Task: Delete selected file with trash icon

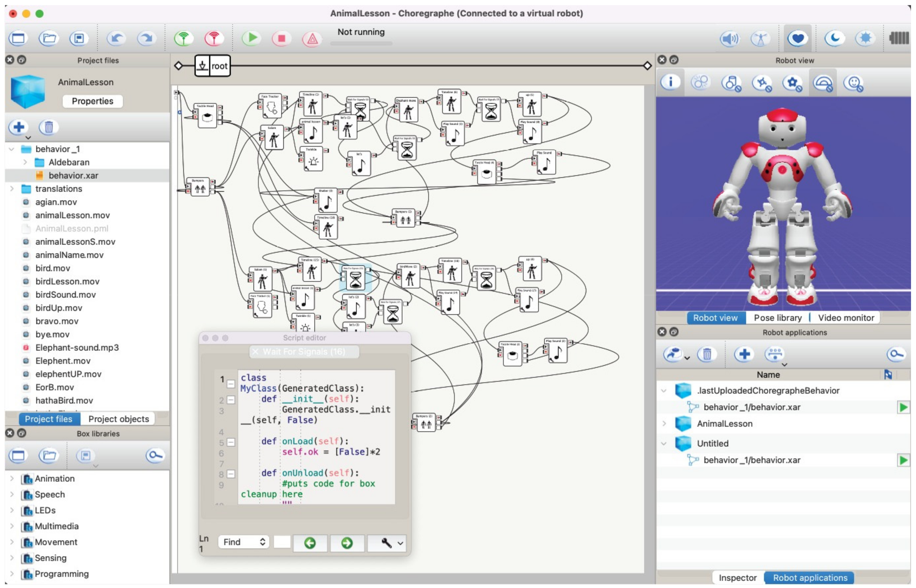Action: click(49, 127)
